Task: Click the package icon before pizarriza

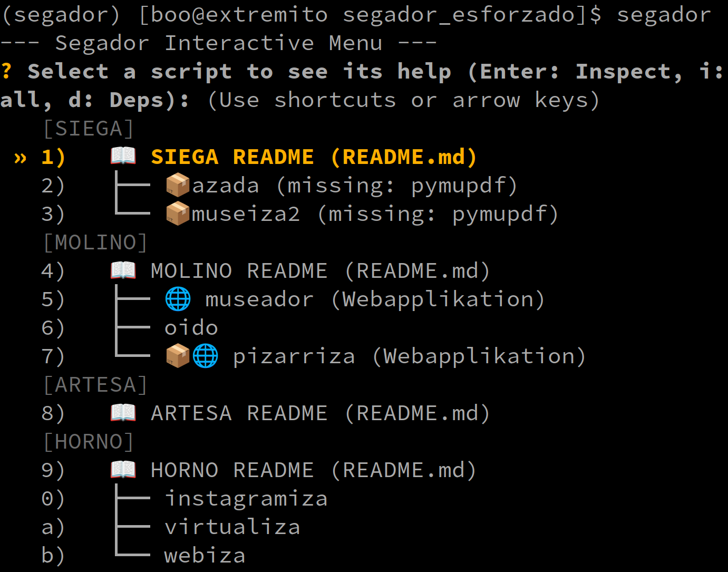Action: click(x=178, y=356)
